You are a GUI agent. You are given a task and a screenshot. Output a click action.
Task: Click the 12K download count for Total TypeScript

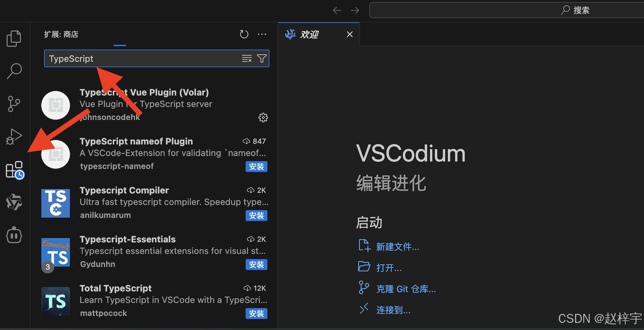tap(255, 288)
